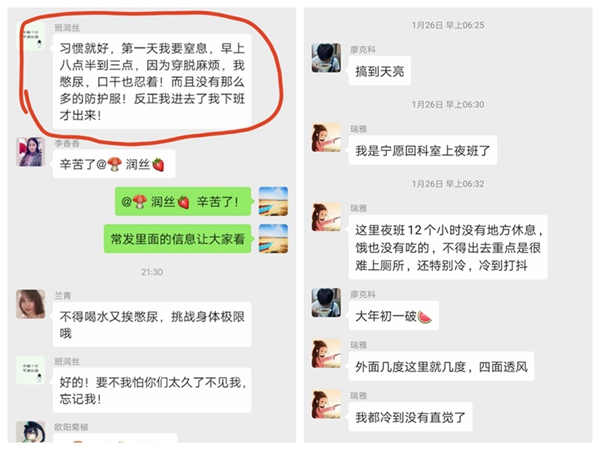The height and width of the screenshot is (450, 600).
Task: Open 瑞雅's avatar beside 我是宁愿回科室上夜班了
Action: pos(326,137)
